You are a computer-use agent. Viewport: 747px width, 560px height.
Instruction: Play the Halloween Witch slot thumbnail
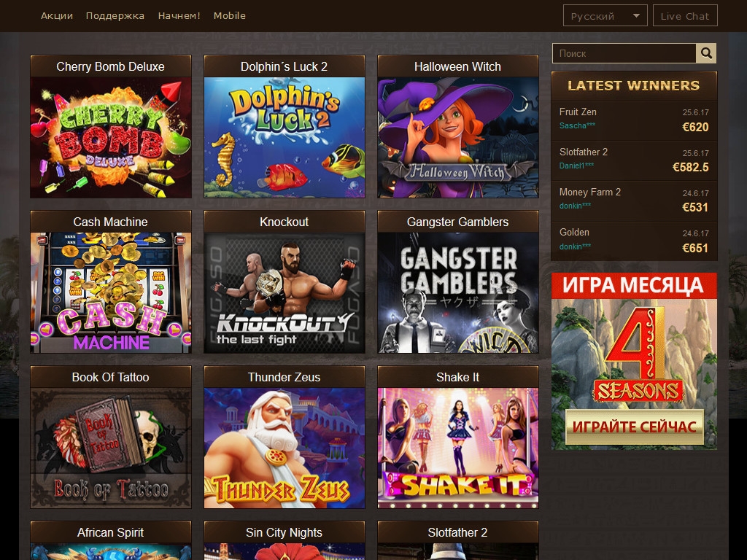click(458, 137)
